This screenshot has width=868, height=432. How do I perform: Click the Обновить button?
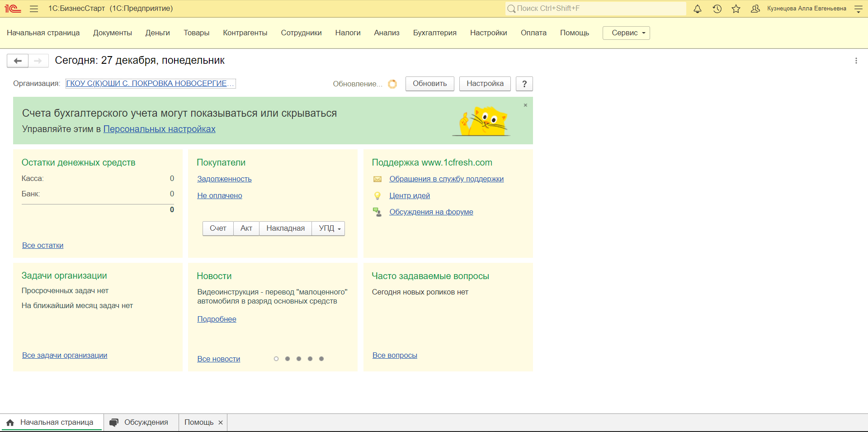tap(430, 84)
